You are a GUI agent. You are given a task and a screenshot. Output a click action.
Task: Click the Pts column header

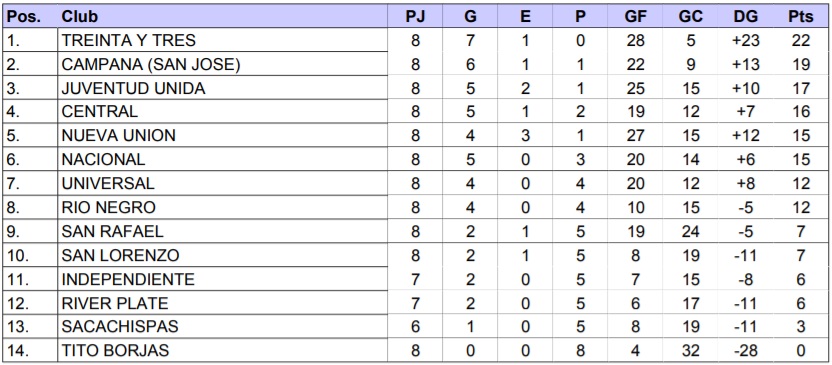tap(800, 16)
